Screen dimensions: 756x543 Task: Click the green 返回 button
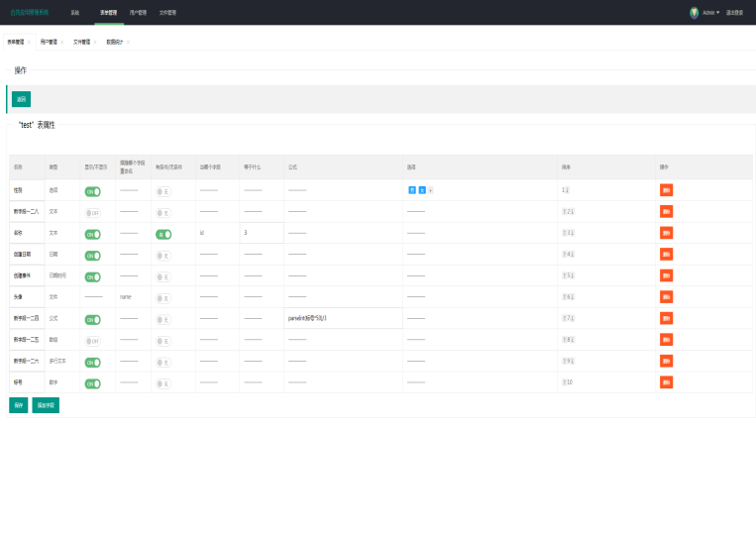[x=21, y=99]
